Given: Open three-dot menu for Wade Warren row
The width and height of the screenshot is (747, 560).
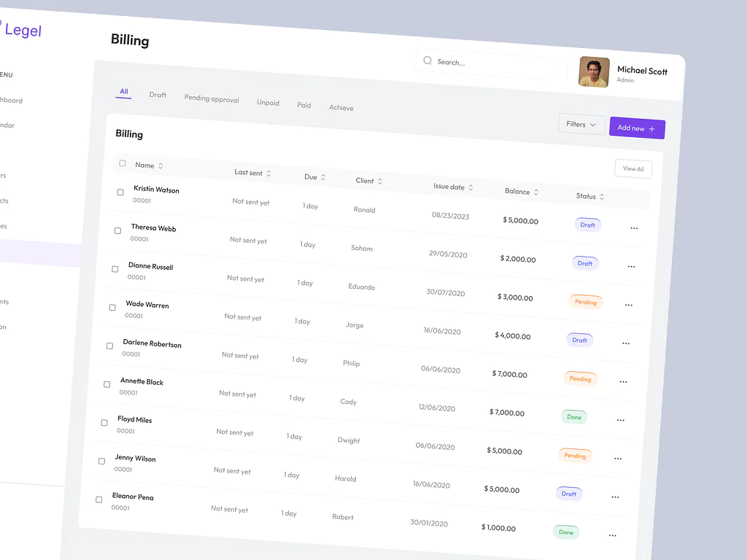Looking at the screenshot, I should coord(626,343).
